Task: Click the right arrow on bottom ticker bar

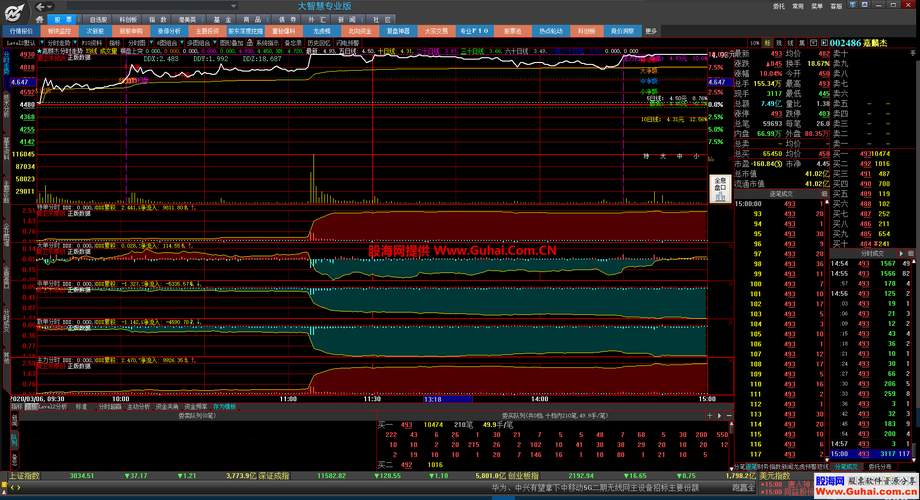Action: (x=19, y=487)
